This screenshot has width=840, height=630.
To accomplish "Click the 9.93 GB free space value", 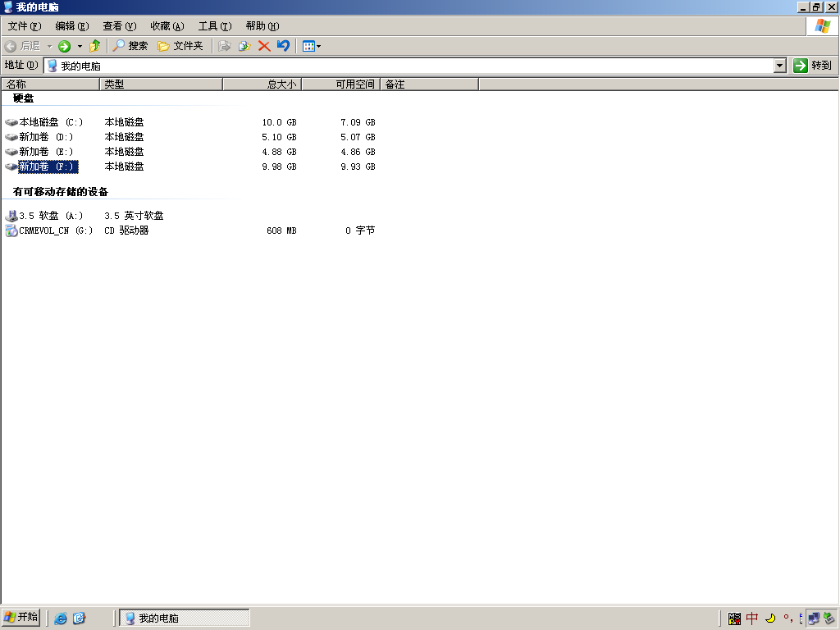I will (x=358, y=167).
